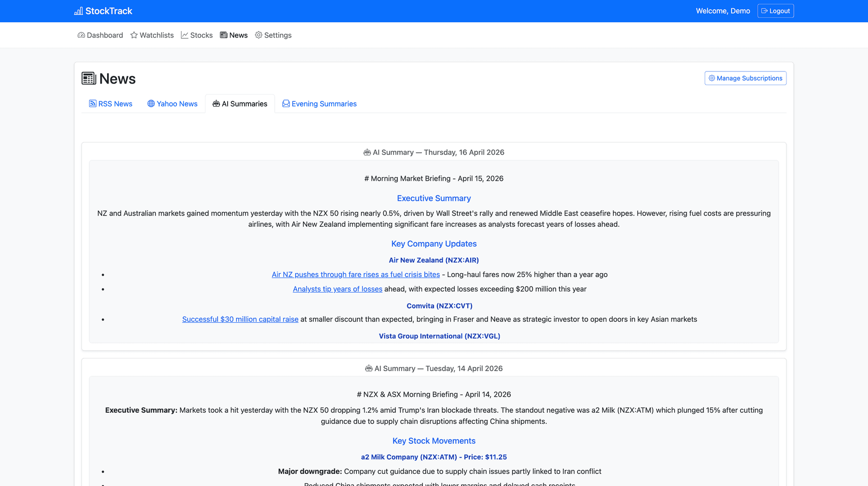Click the 'Welcome, Demo' text
The height and width of the screenshot is (486, 868).
pos(723,11)
